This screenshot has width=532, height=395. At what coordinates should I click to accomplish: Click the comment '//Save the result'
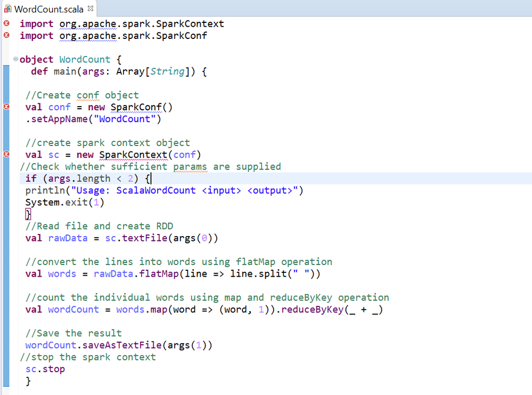pyautogui.click(x=73, y=333)
